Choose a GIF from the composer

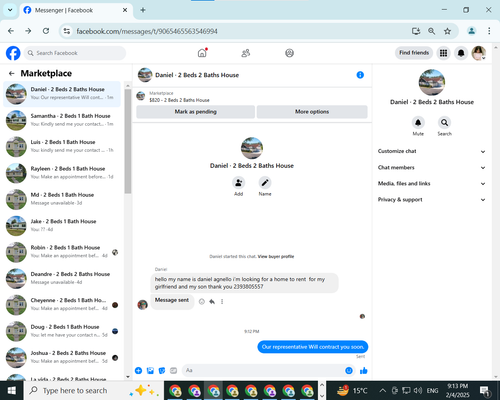(173, 371)
